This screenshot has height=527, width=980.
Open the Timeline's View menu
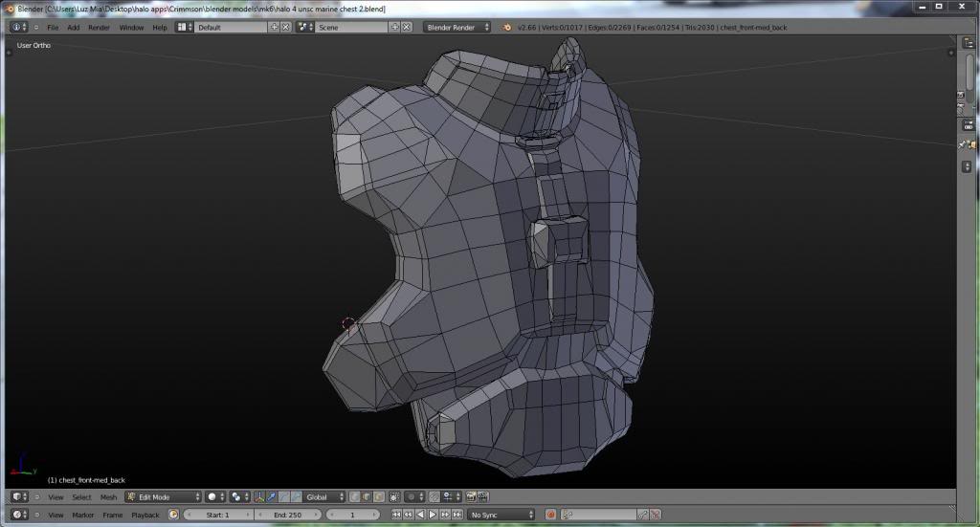(x=56, y=516)
